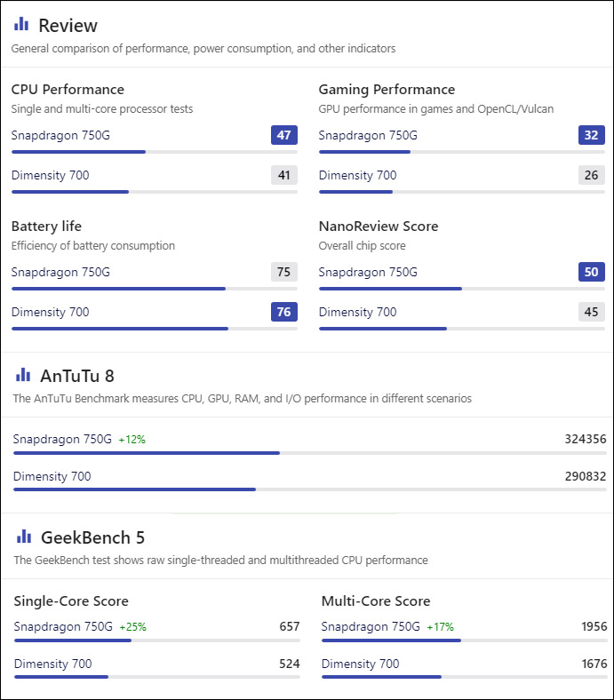
Task: Click the 41 Dimensity 700 CPU badge
Action: pyautogui.click(x=284, y=175)
